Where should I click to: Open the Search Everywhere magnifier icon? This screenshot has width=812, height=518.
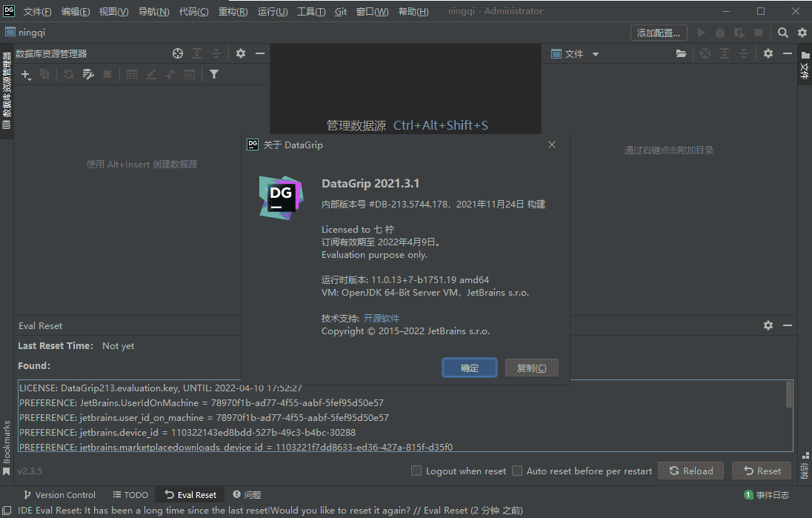783,33
